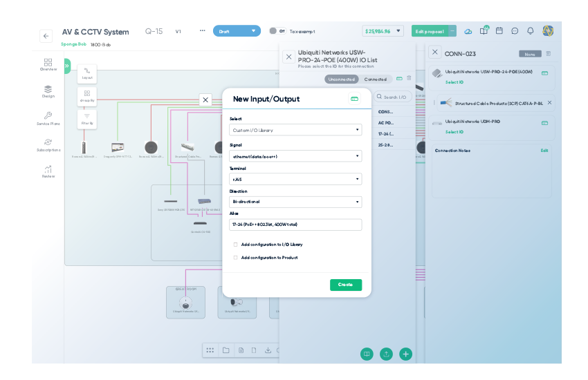This screenshot has width=588, height=380.
Task: Click the green plus button in IO list
Action: click(406, 354)
